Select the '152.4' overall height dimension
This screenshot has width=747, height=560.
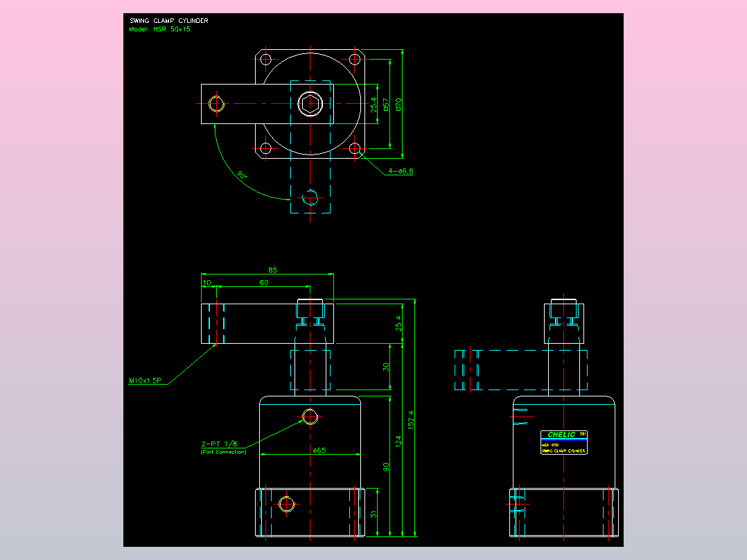[411, 420]
